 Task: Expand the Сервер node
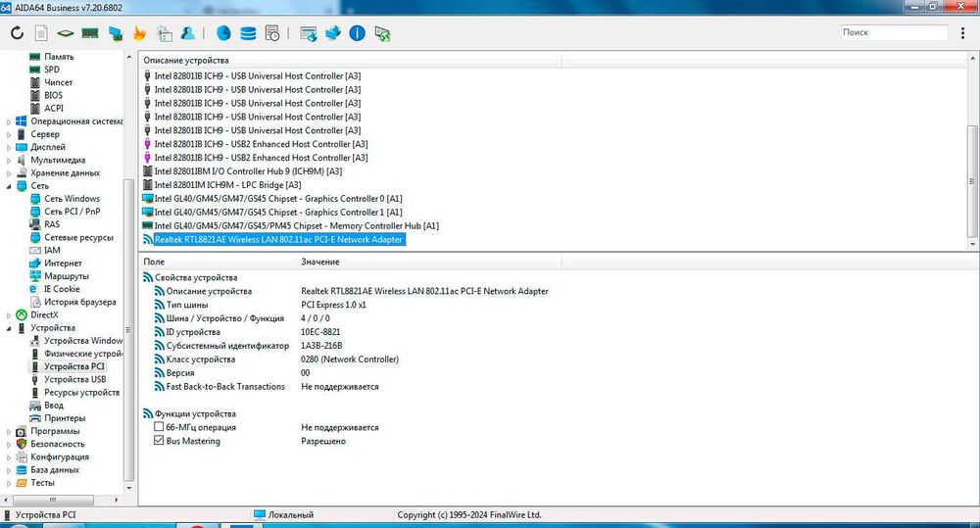point(9,134)
